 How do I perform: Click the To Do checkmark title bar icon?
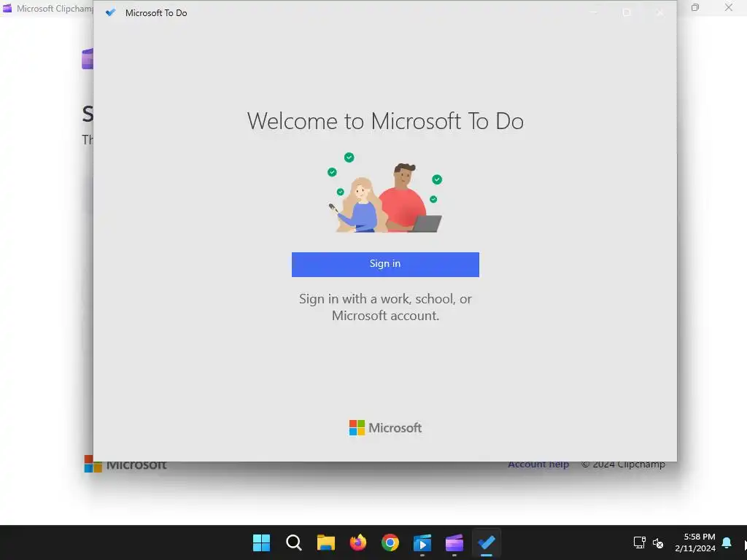click(x=111, y=13)
